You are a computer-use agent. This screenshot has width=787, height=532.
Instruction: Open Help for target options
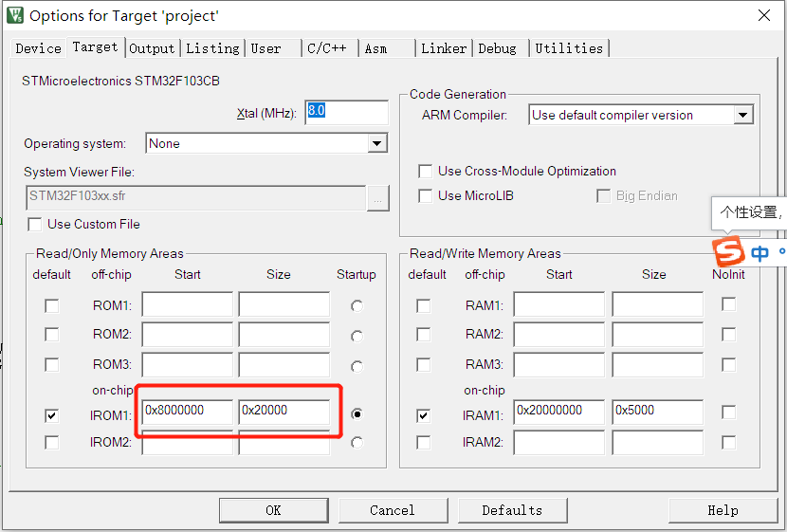pyautogui.click(x=723, y=510)
